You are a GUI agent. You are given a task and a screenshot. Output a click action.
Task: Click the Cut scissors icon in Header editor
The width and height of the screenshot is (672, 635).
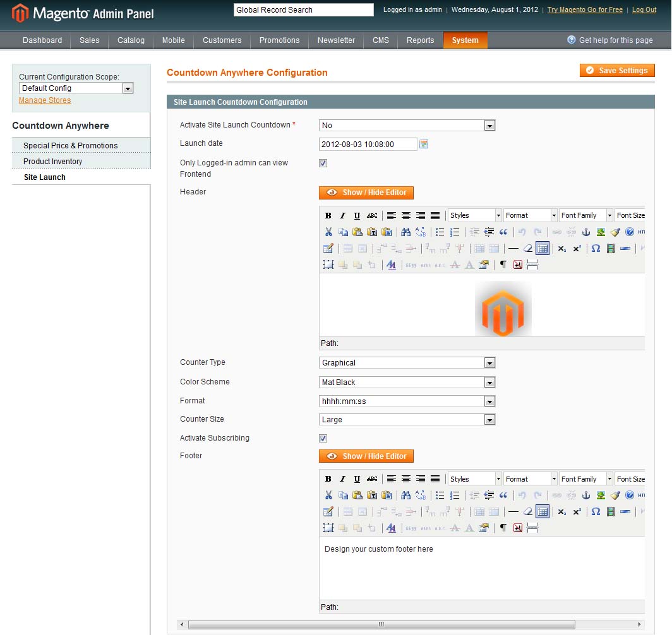328,232
